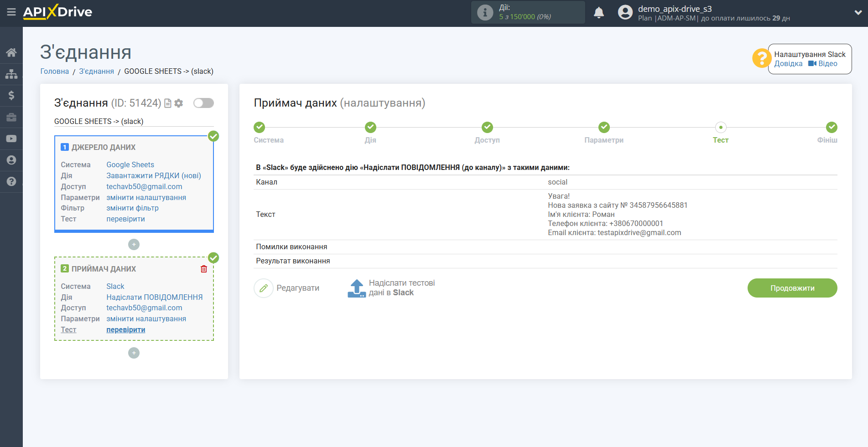Open the Довідка help link
868x447 pixels.
[x=788, y=64]
